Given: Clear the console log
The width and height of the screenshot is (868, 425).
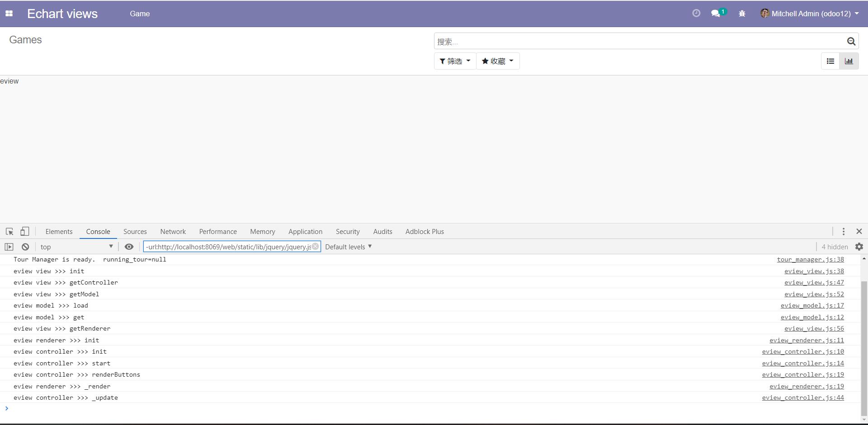Looking at the screenshot, I should 25,247.
